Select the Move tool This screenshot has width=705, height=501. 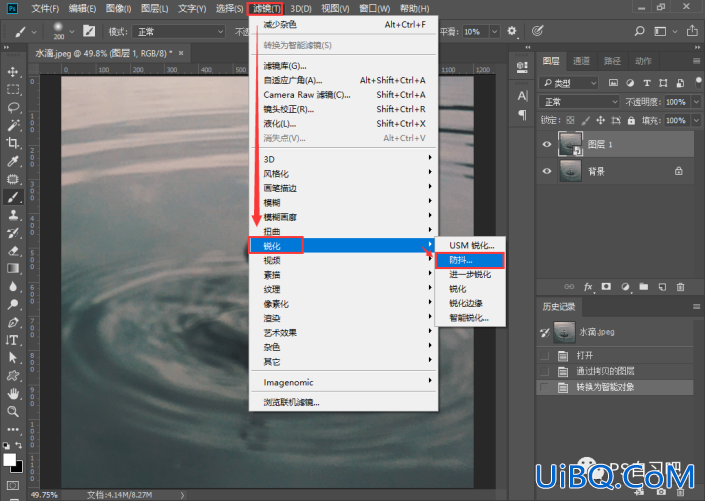point(13,72)
